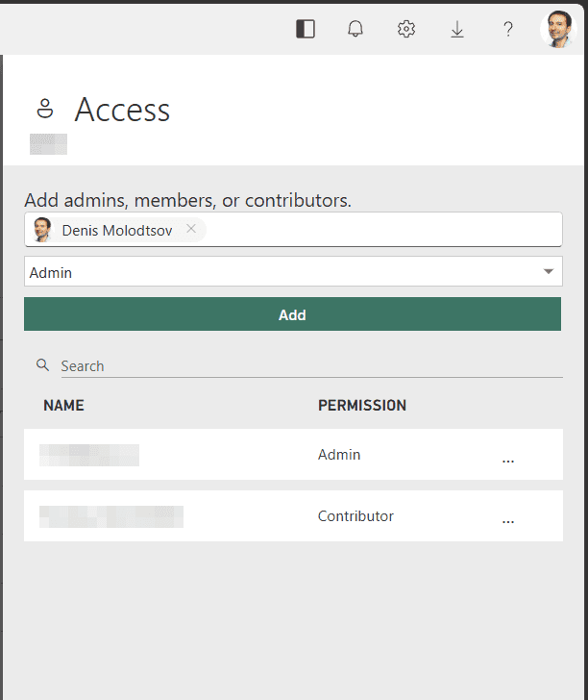The image size is (588, 700).
Task: Open the settings gear
Action: 406,29
